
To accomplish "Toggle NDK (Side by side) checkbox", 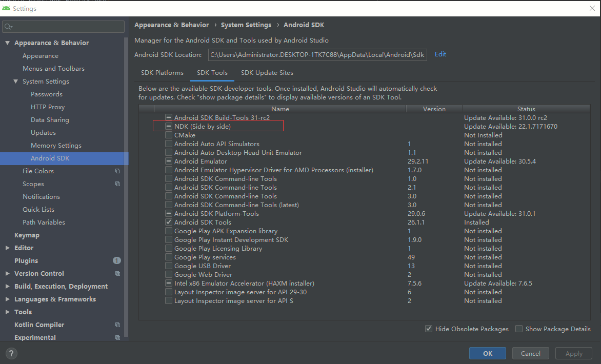I will click(x=169, y=126).
